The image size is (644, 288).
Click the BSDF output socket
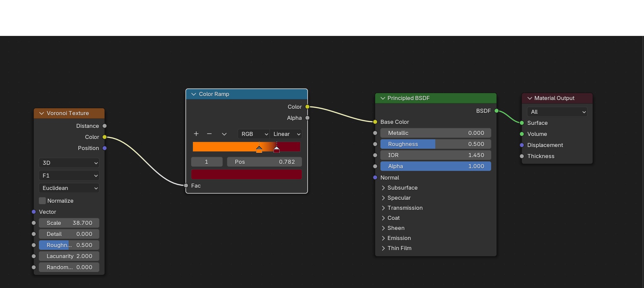496,111
